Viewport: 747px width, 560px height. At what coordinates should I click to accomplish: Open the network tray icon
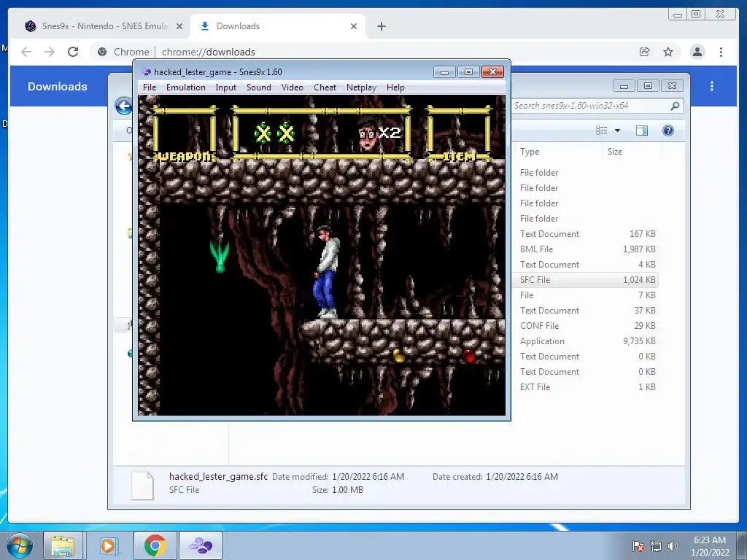point(656,546)
